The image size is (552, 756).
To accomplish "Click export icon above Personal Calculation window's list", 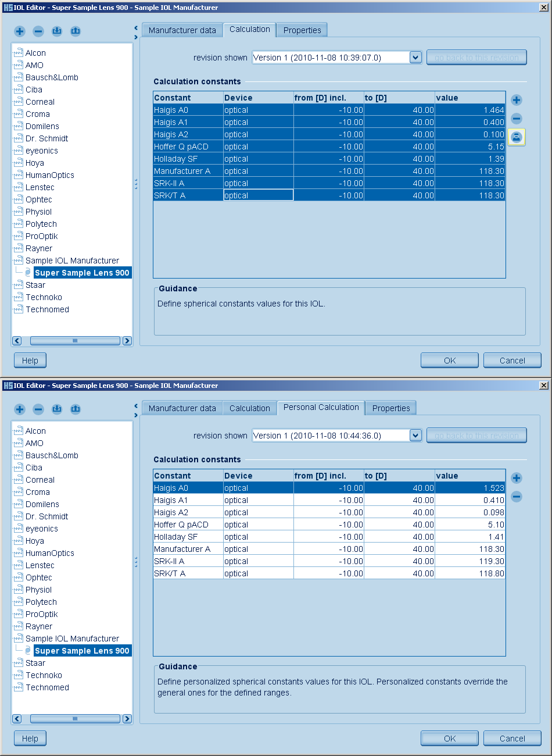I will click(76, 409).
